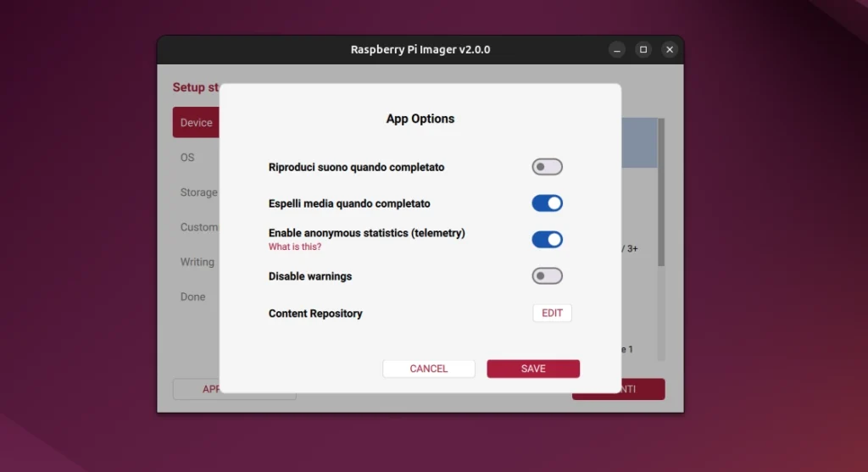The image size is (868, 472).
Task: Toggle the Disable warnings switch
Action: tap(547, 275)
